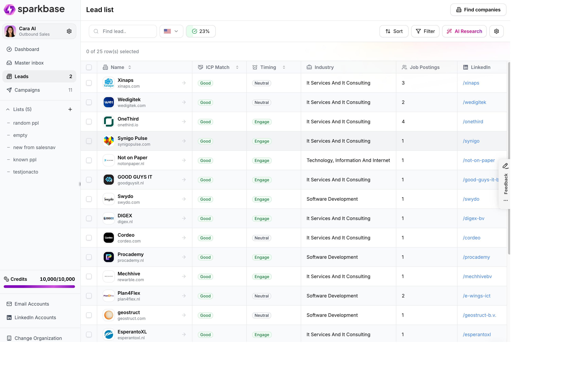Click the Wedigitek company logo
573x392 pixels.
tap(109, 102)
